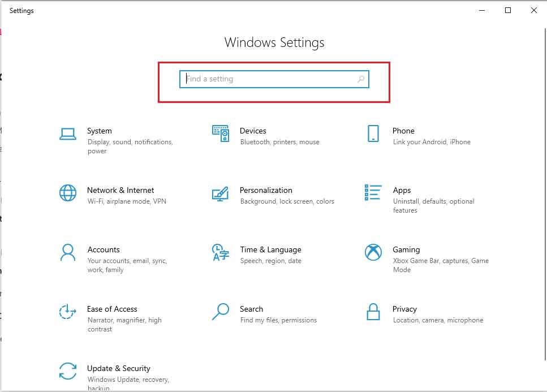Click "Narrator, magnifier, high contrast" description

124,324
